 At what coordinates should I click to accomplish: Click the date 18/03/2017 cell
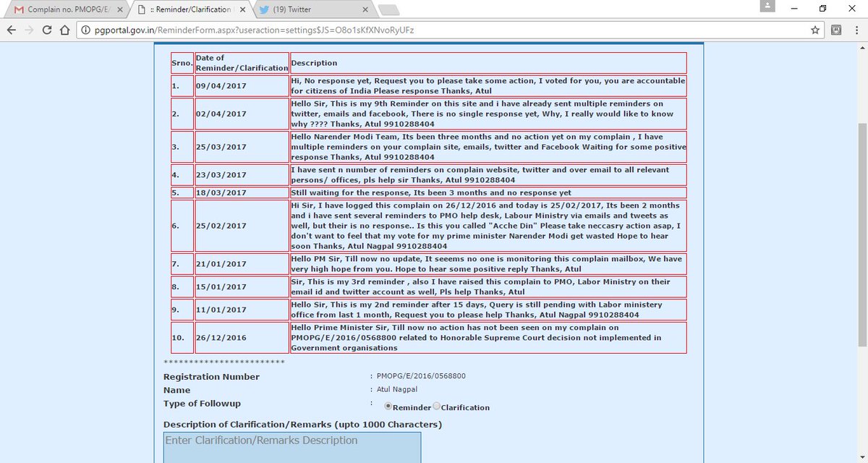pyautogui.click(x=242, y=193)
